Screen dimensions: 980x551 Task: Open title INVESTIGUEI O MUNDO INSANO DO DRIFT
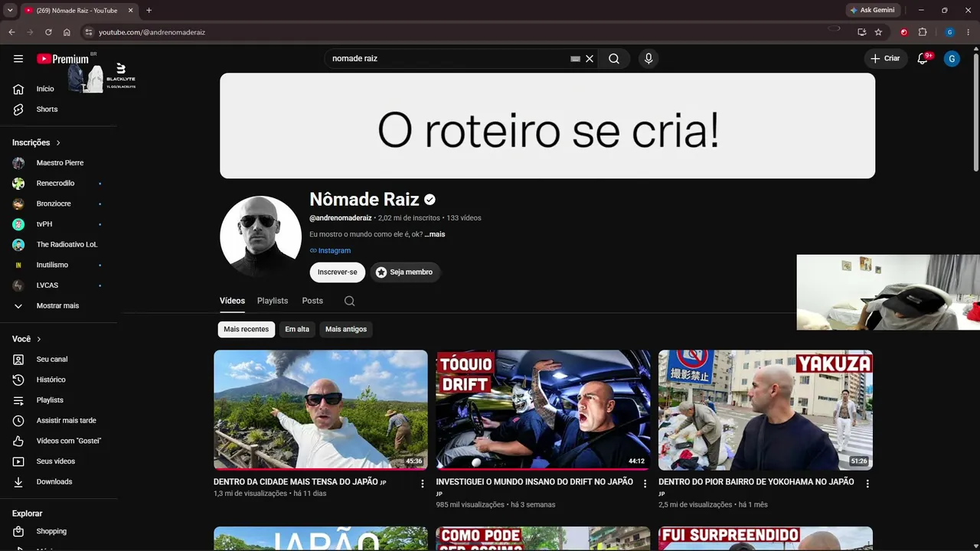tap(534, 482)
